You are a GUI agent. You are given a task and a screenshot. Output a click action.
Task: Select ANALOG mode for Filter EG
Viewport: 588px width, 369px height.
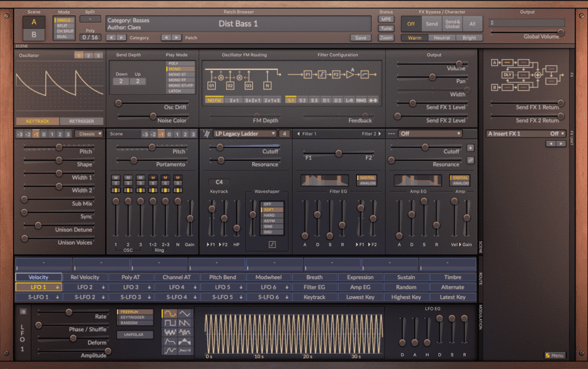[367, 183]
